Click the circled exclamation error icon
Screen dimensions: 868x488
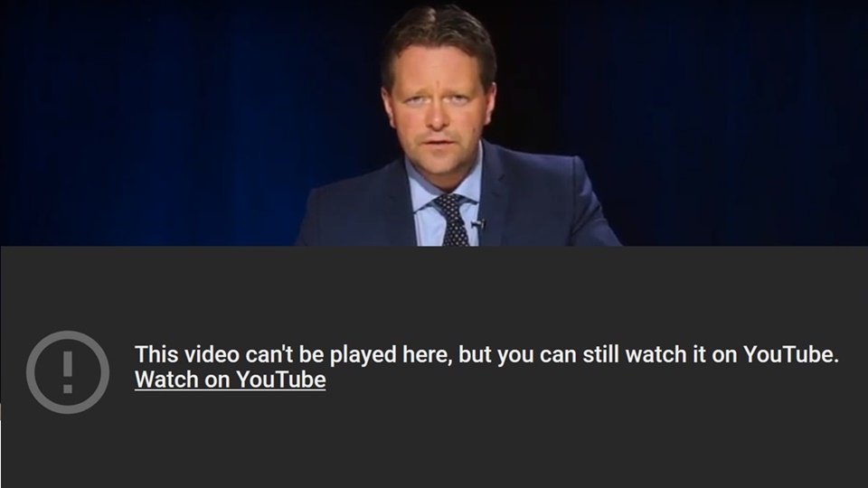click(x=68, y=371)
